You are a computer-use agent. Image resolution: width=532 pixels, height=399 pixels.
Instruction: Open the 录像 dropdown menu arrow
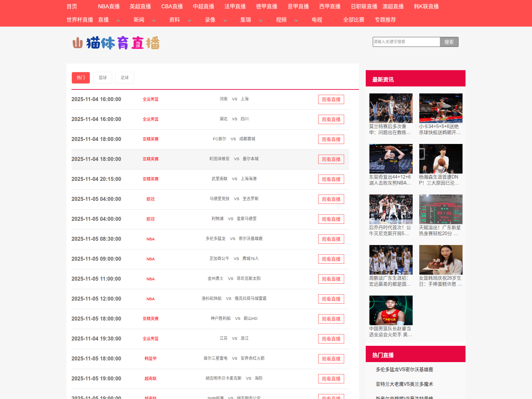point(225,21)
